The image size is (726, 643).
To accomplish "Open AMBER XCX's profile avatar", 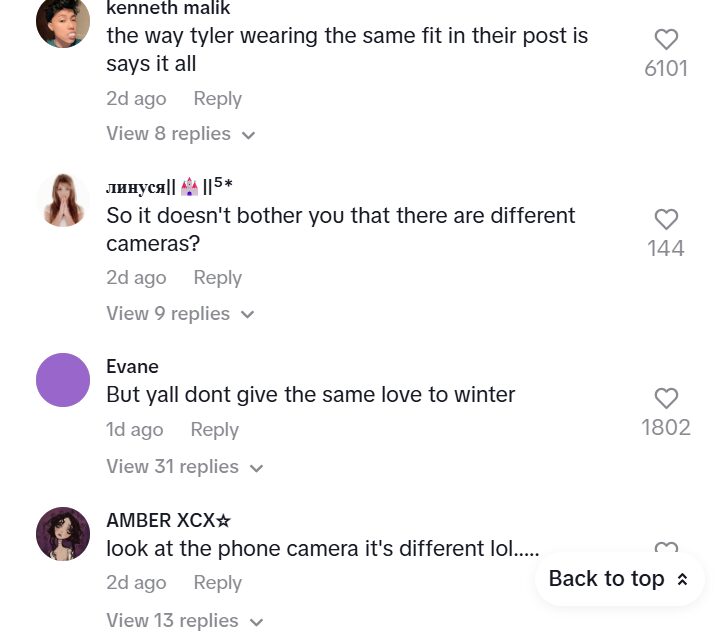I will click(63, 534).
